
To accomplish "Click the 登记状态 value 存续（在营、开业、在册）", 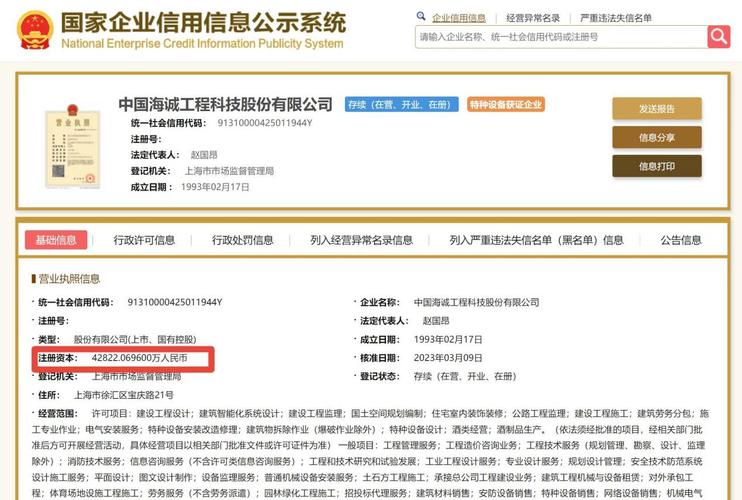I will coord(465,377).
